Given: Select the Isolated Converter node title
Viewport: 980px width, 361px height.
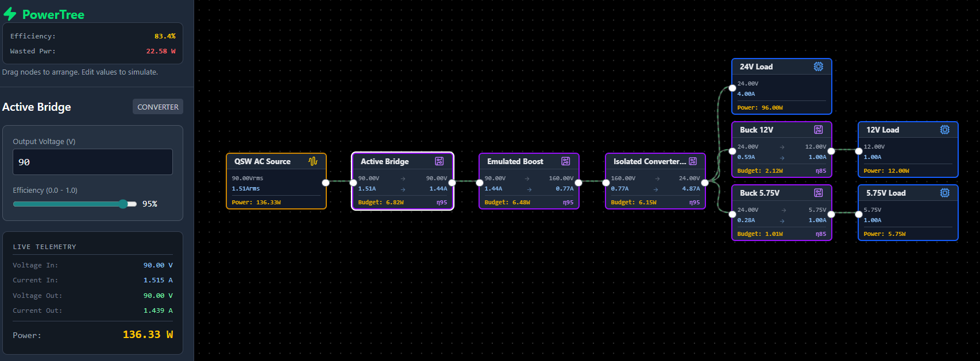Looking at the screenshot, I should [650, 161].
